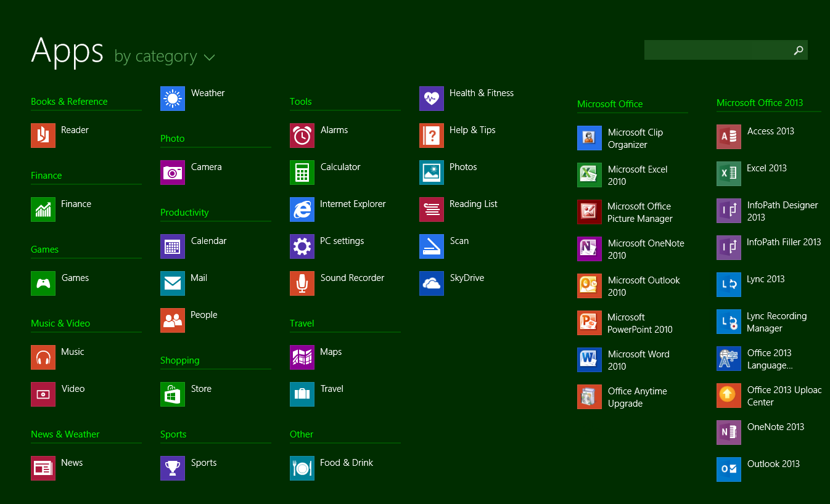830x504 pixels.
Task: Open the News app icon
Action: pyautogui.click(x=43, y=468)
